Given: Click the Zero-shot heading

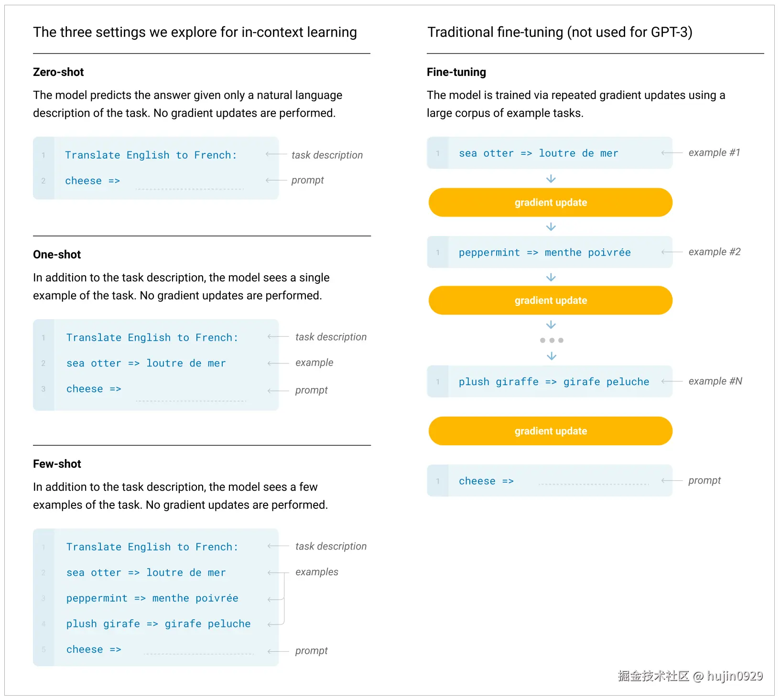Looking at the screenshot, I should tap(58, 72).
